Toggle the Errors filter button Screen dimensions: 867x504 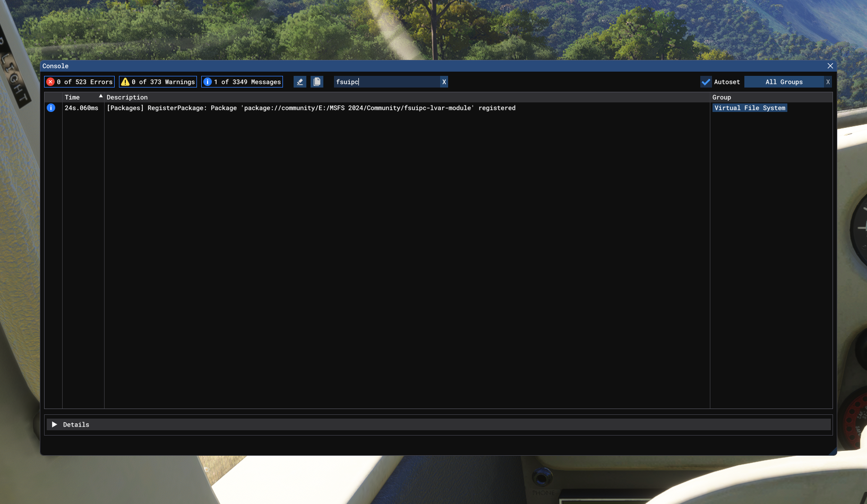79,82
